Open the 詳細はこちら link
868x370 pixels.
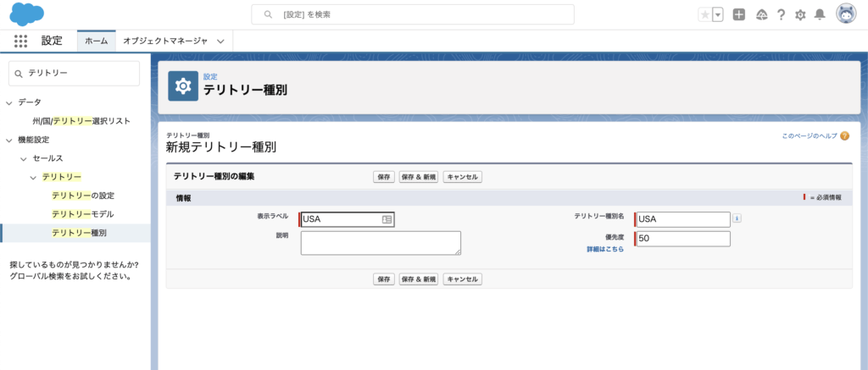pyautogui.click(x=605, y=250)
